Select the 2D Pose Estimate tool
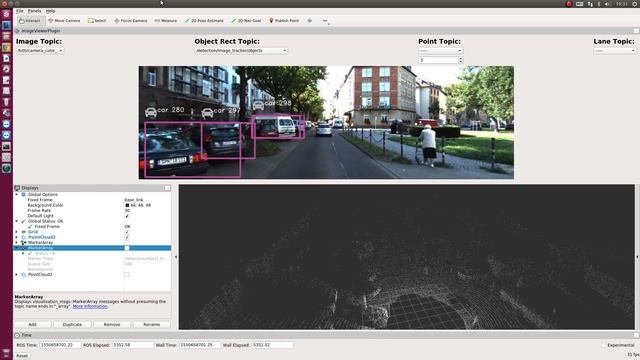The width and height of the screenshot is (640, 360). coord(204,20)
